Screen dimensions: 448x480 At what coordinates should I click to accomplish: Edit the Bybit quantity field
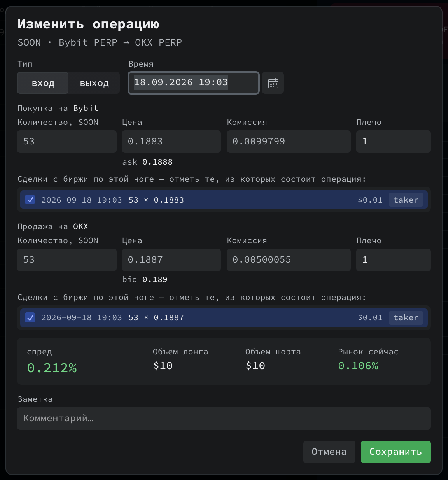point(67,142)
